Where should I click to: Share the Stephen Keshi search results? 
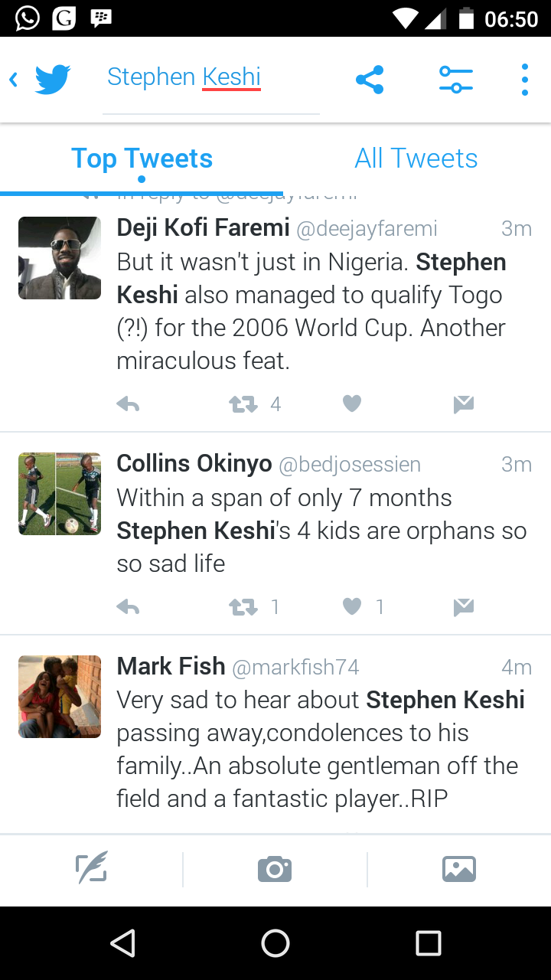point(370,80)
